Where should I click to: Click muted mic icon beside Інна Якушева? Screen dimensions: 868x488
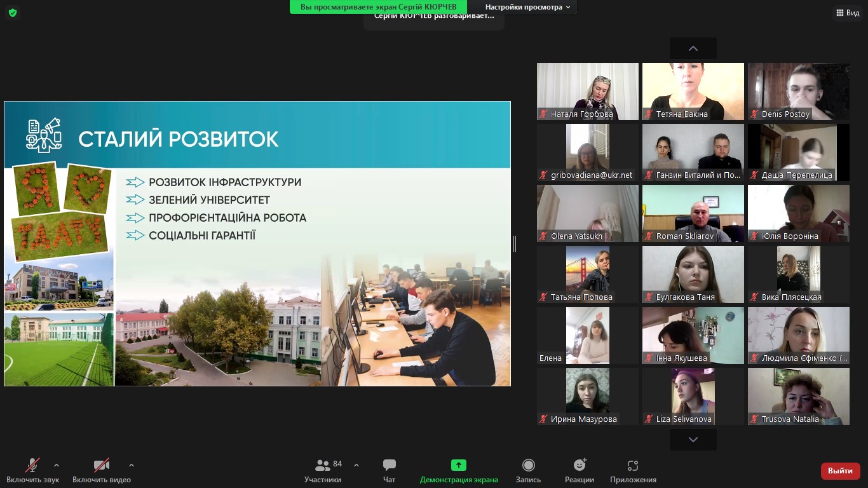(649, 358)
